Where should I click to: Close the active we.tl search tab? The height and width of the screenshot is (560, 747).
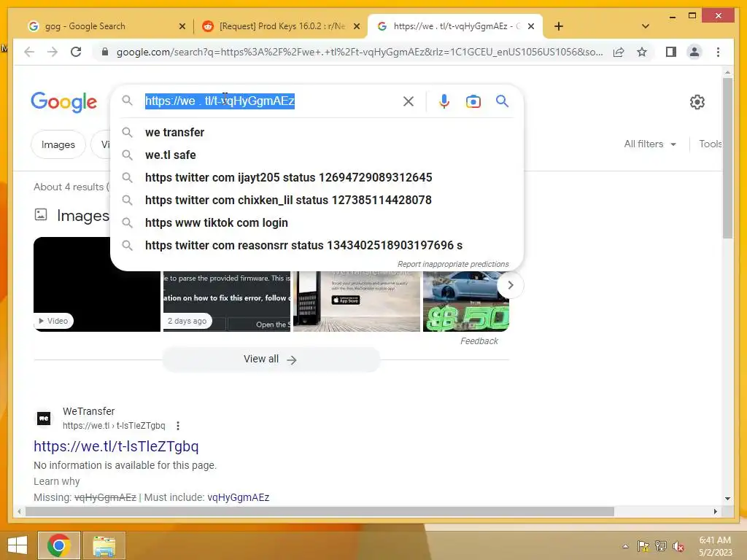click(x=531, y=27)
